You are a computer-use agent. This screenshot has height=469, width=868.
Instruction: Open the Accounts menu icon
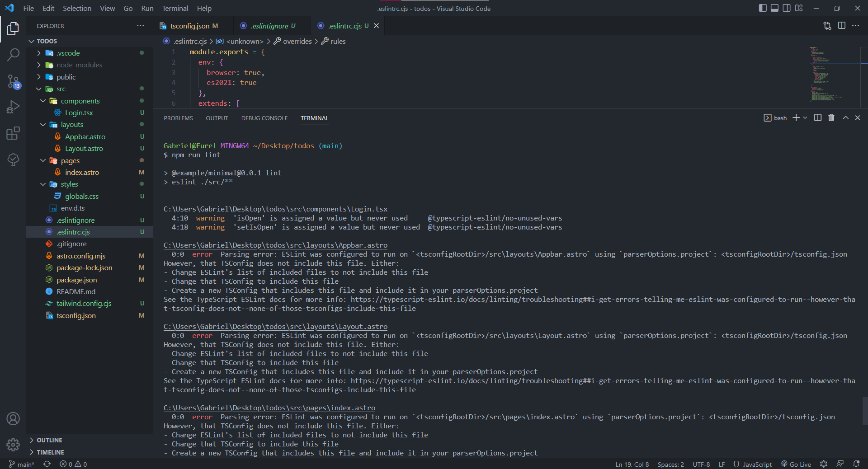coord(13,419)
